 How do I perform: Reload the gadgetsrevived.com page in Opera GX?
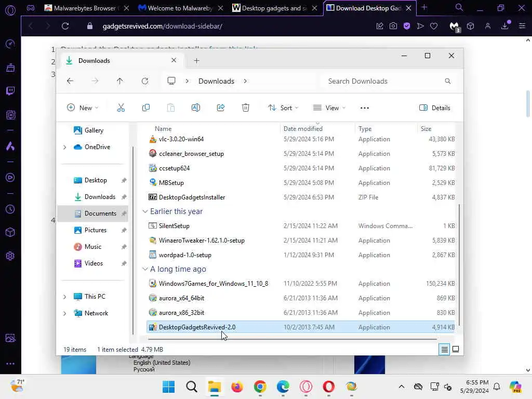point(65,26)
